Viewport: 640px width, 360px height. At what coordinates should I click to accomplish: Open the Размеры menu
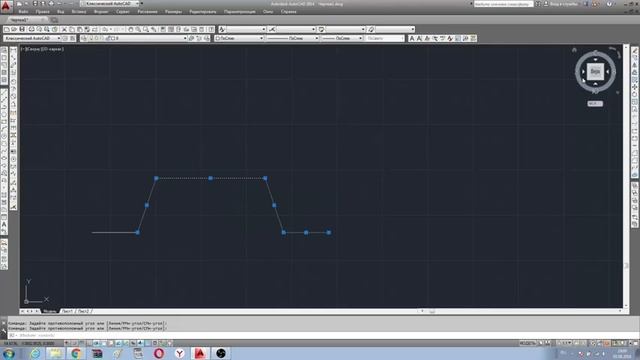coord(173,12)
